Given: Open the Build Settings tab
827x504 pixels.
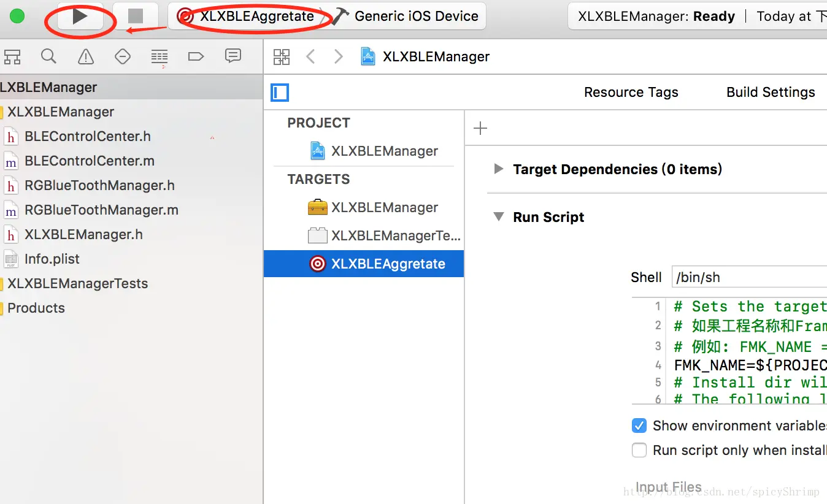Looking at the screenshot, I should click(x=771, y=93).
